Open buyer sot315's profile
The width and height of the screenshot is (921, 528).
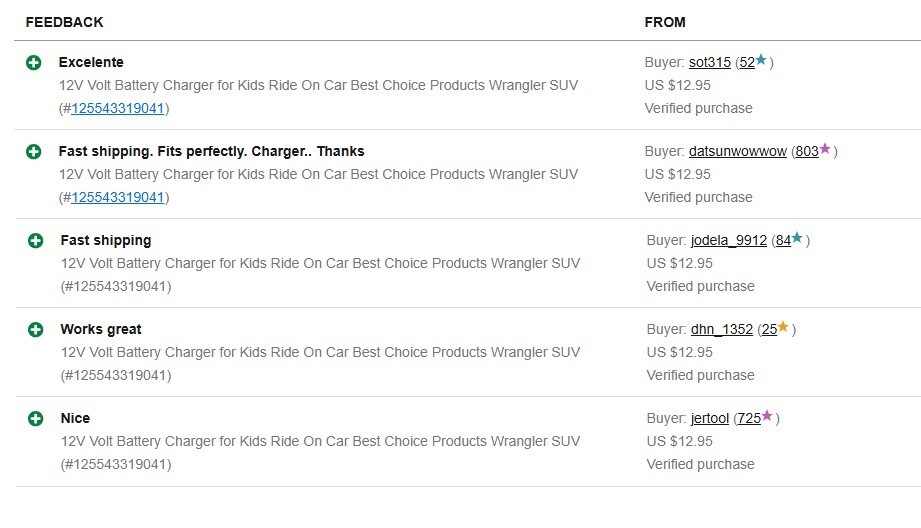710,62
